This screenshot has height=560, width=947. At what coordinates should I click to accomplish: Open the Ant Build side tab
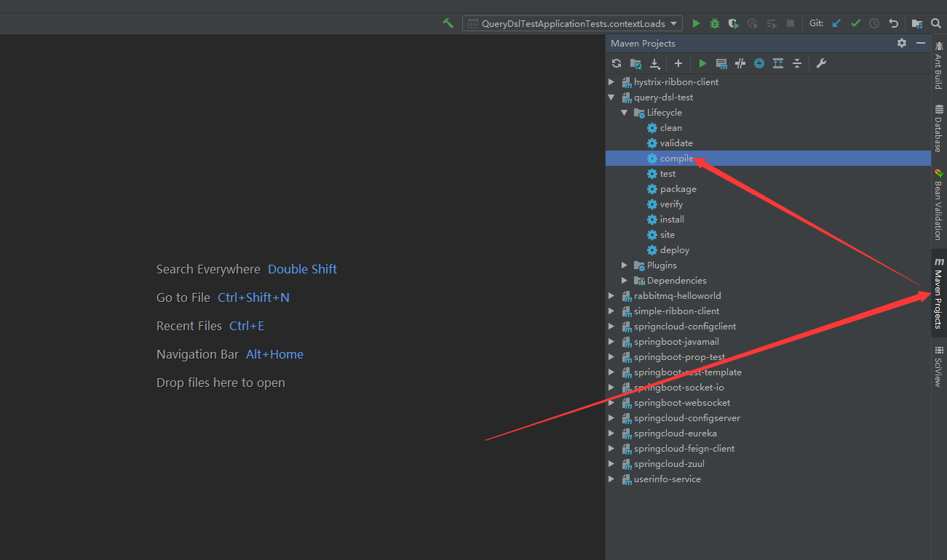(939, 65)
